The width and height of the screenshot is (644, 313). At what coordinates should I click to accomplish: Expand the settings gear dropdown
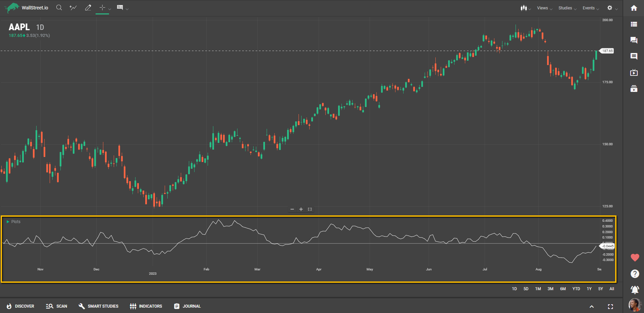click(612, 8)
